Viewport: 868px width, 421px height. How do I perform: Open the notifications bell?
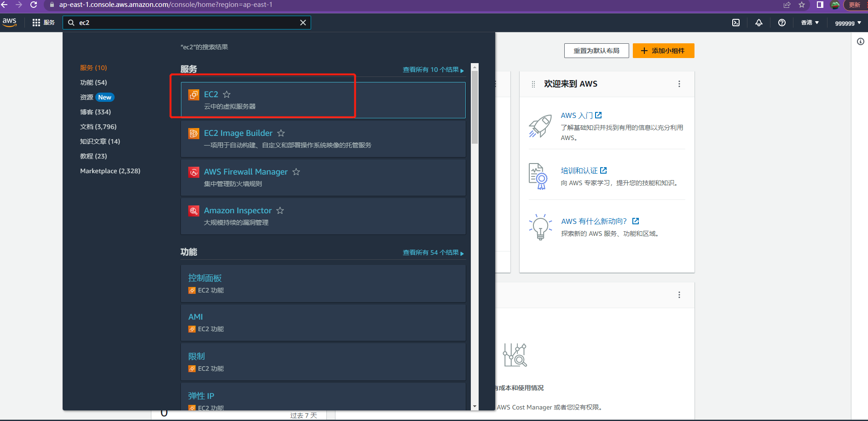click(x=759, y=23)
